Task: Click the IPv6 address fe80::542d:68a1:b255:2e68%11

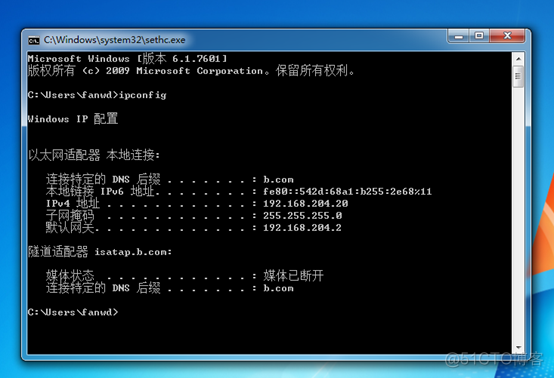Action: point(347,191)
